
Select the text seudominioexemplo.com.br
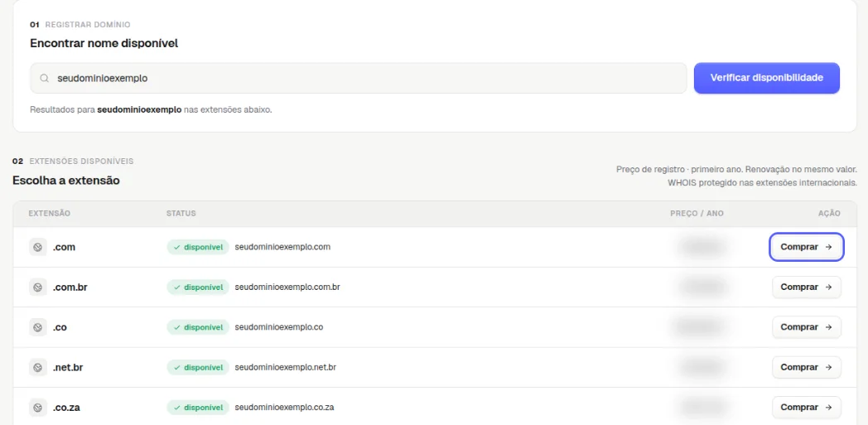(287, 287)
